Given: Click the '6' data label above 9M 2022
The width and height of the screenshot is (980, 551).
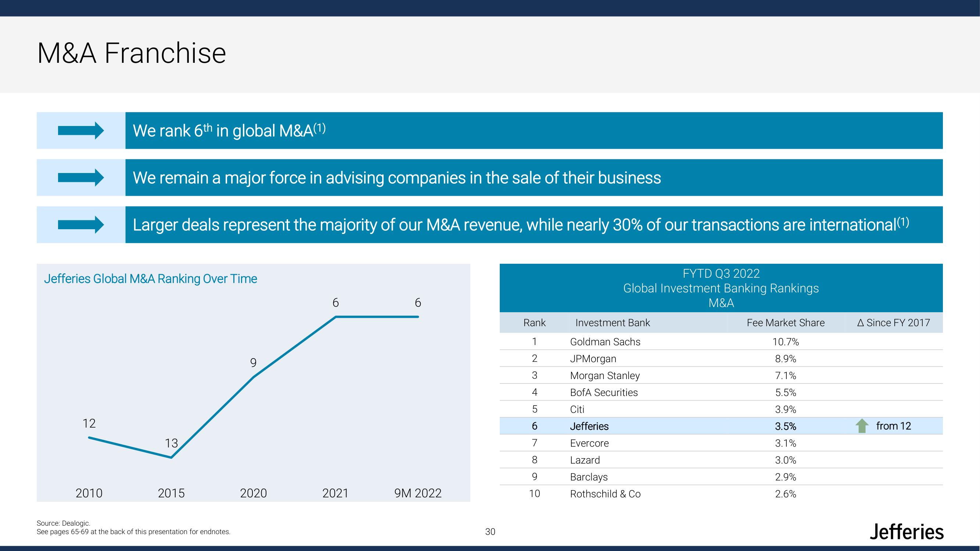Looking at the screenshot, I should coord(418,303).
